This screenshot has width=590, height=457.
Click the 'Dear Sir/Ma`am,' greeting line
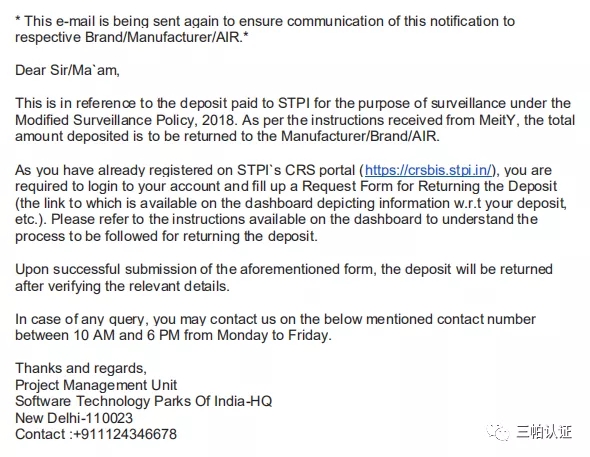tap(67, 70)
